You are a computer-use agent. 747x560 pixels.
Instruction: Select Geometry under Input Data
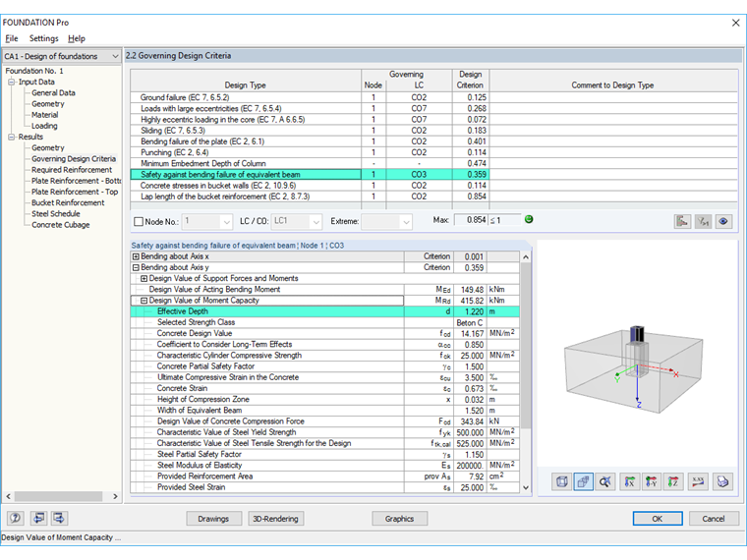(47, 104)
